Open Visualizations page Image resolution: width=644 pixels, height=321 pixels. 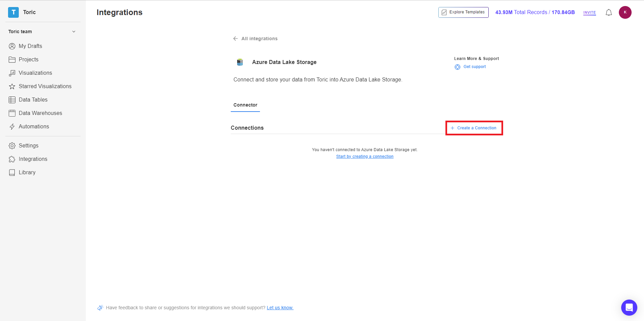(35, 73)
